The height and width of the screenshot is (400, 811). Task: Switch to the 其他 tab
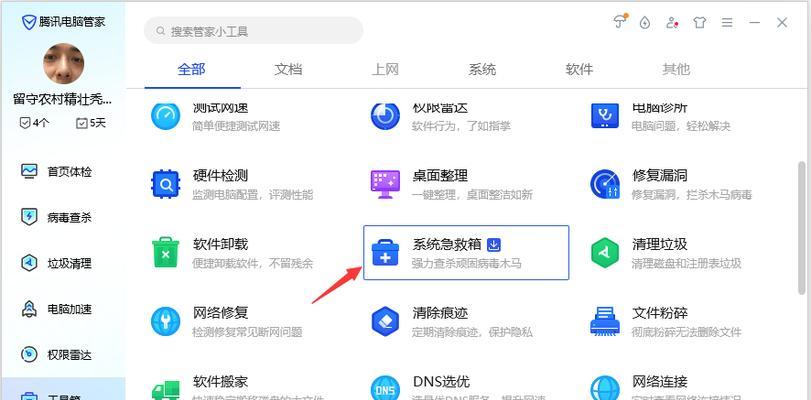pos(676,69)
